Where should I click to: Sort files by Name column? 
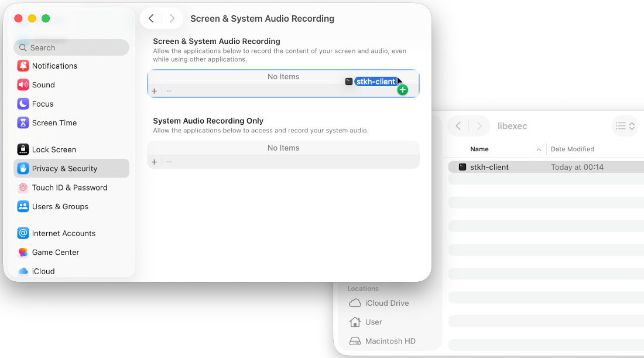(479, 149)
